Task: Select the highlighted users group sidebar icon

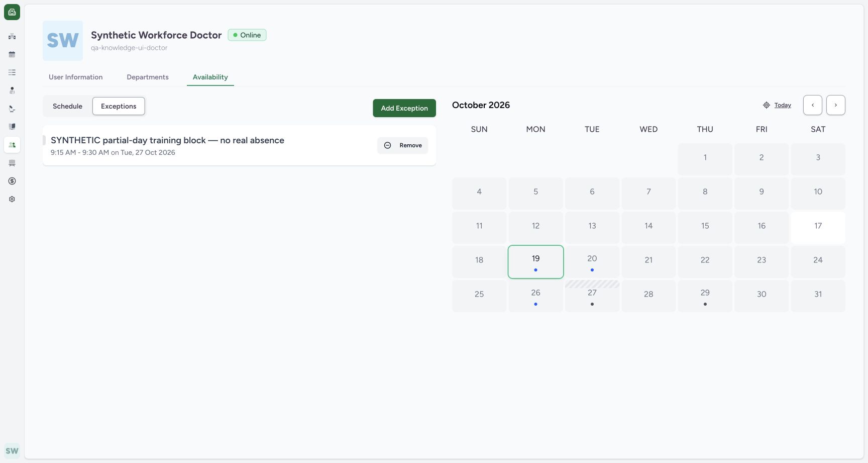Action: coord(12,145)
